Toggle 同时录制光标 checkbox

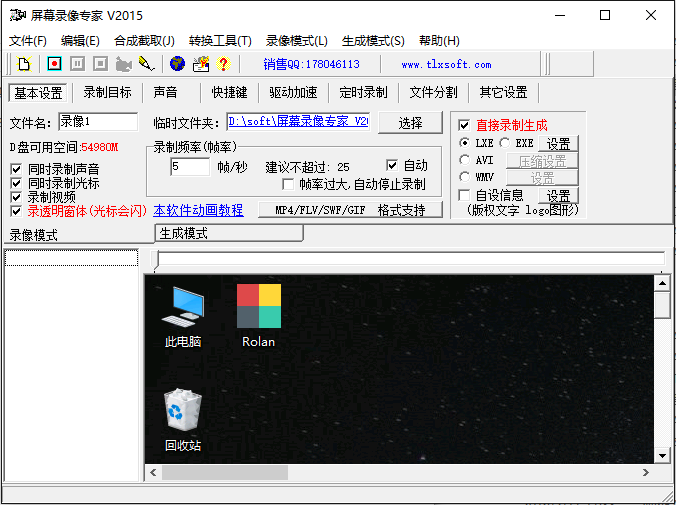pyautogui.click(x=16, y=183)
